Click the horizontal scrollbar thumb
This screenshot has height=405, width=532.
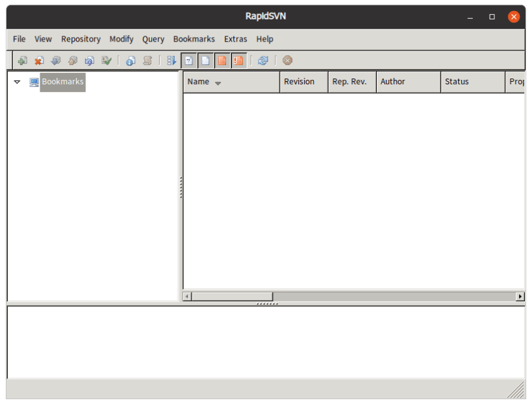pos(233,297)
